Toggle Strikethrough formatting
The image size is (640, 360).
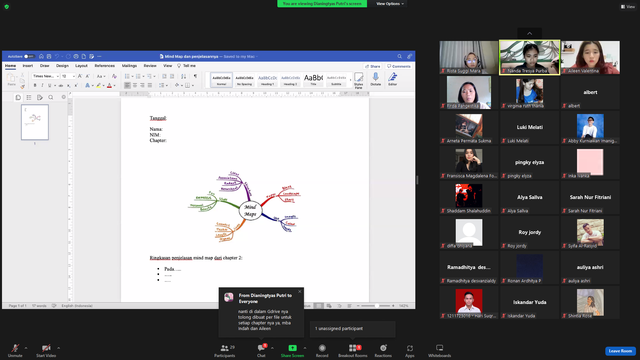pyautogui.click(x=61, y=85)
